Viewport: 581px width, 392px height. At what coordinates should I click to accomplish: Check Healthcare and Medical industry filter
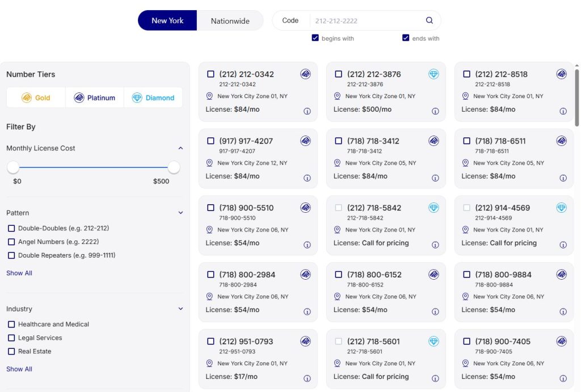pos(11,324)
